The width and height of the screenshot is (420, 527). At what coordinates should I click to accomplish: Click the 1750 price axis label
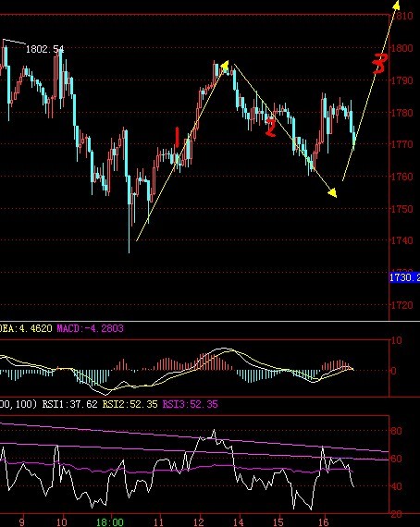[x=402, y=209]
